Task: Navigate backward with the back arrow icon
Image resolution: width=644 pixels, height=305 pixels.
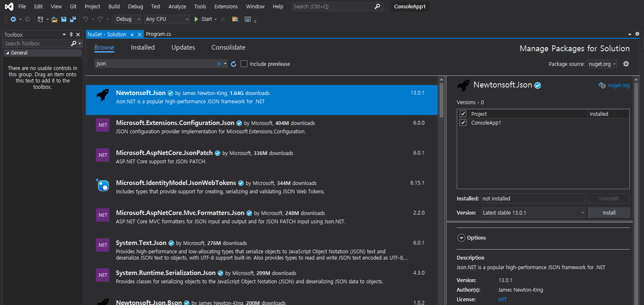Action: point(13,19)
